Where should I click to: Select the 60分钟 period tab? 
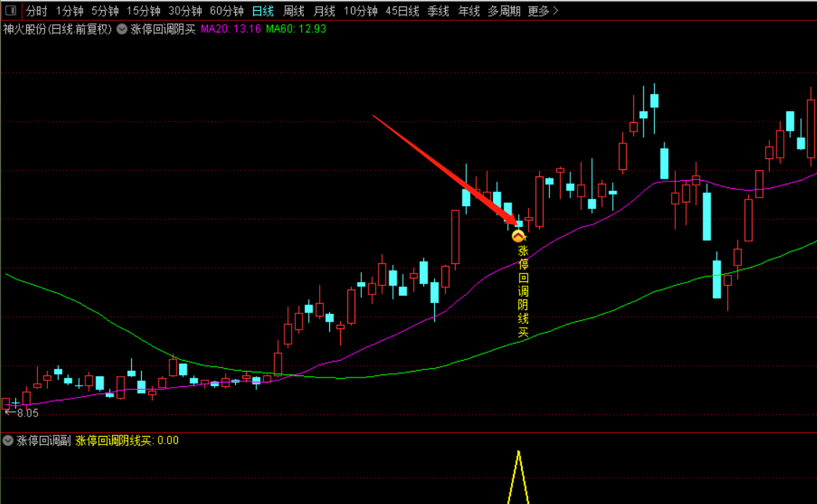pyautogui.click(x=227, y=11)
